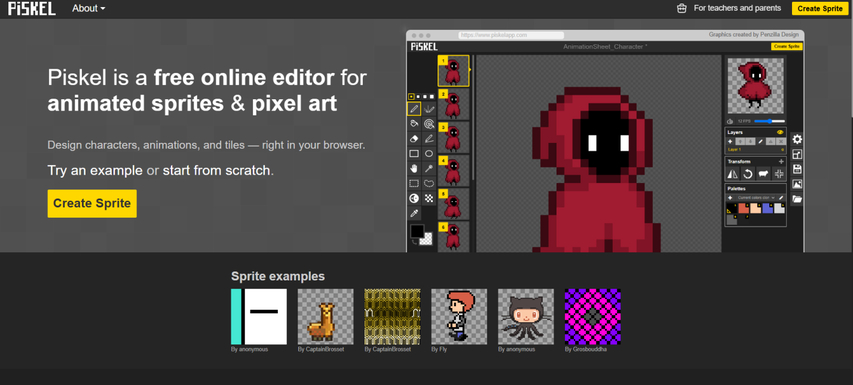Open the Export image icon
Image resolution: width=853 pixels, height=385 pixels.
[x=797, y=184]
